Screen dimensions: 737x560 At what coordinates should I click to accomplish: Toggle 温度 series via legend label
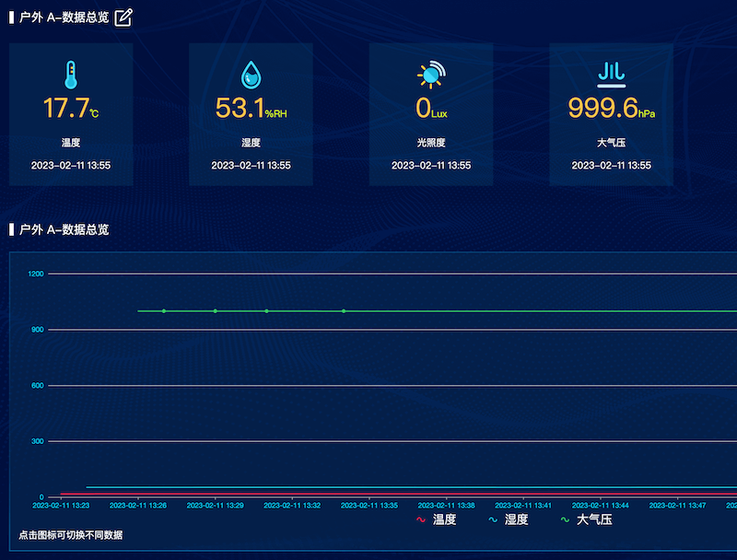444,520
